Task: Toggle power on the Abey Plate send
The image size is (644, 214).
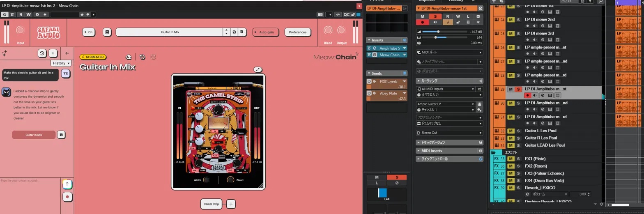Action: coord(369,93)
